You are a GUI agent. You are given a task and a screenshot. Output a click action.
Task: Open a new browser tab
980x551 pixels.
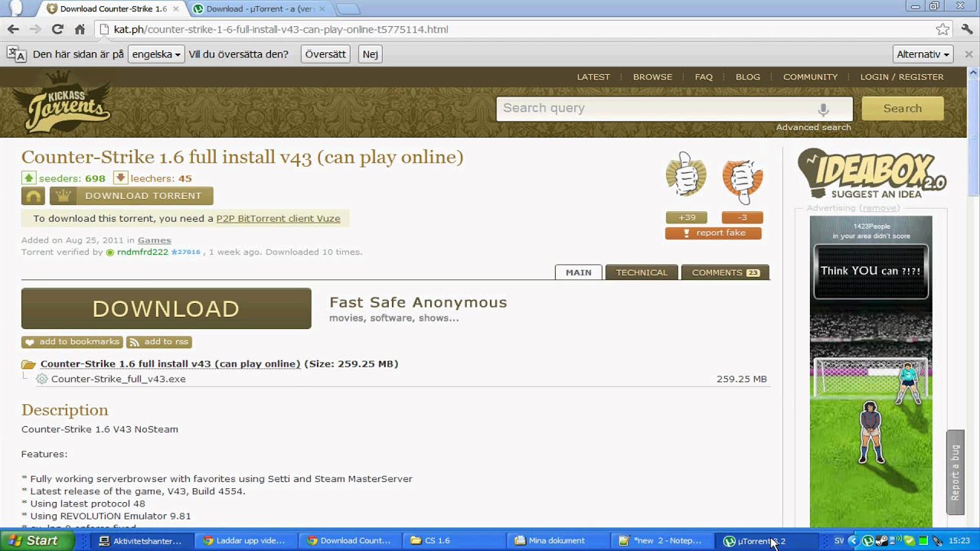(348, 9)
